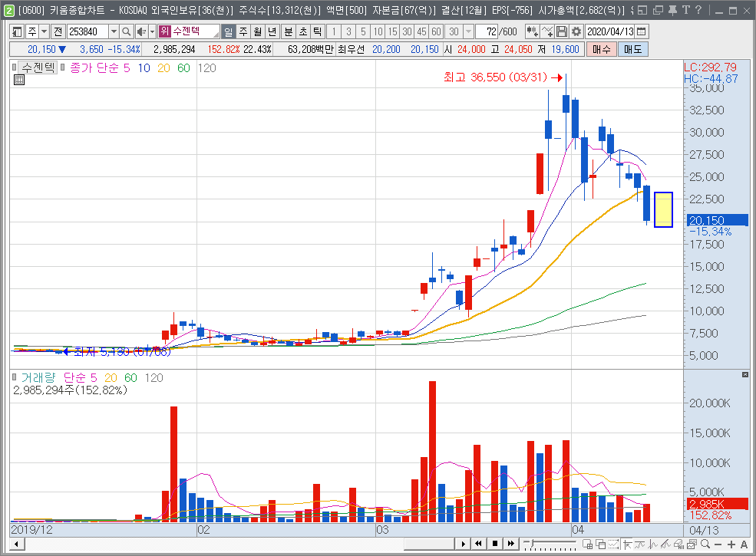Select the 3 interval button
This screenshot has width=756, height=556.
pyautogui.click(x=348, y=31)
